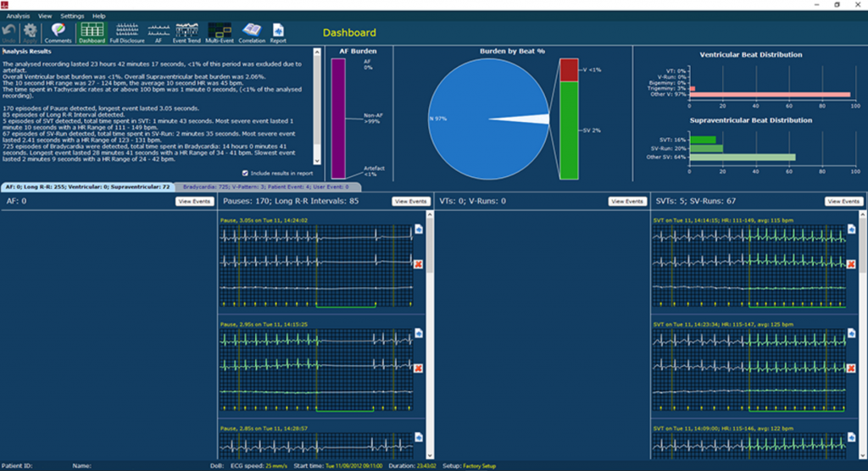This screenshot has width=868, height=471.
Task: Open the Analysis menu
Action: click(x=18, y=16)
